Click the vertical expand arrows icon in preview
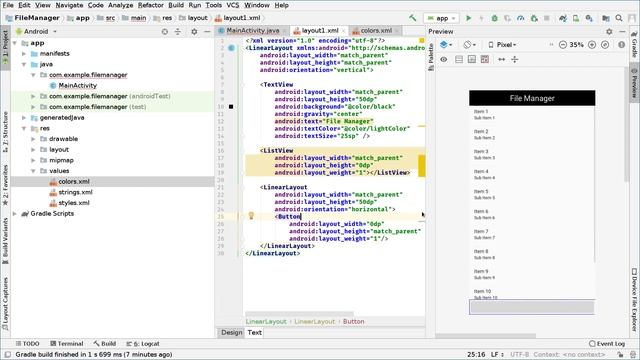The height and width of the screenshot is (360, 640). (515, 60)
